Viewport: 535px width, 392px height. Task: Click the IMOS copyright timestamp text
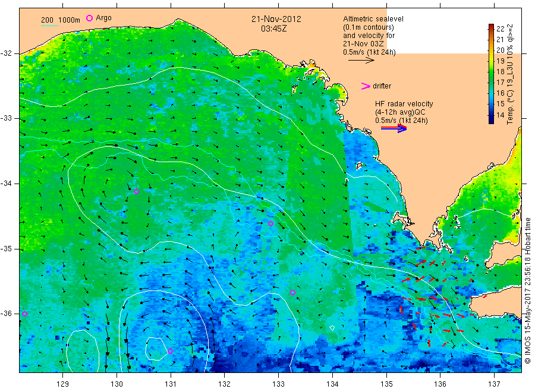coord(527,290)
